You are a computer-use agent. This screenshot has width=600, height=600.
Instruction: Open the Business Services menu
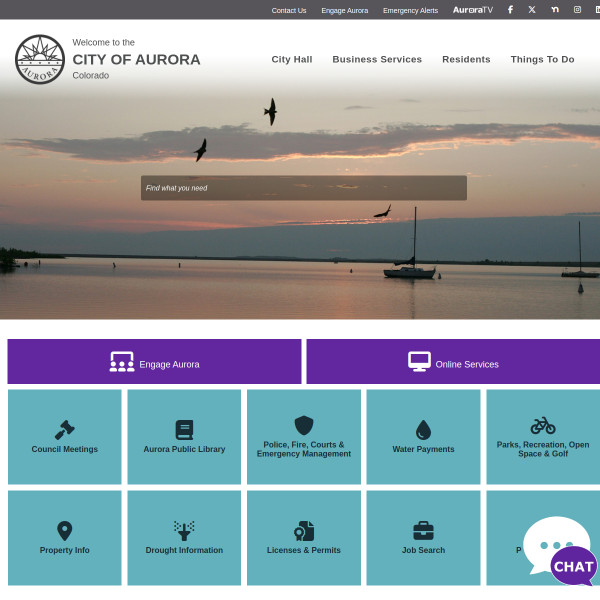pyautogui.click(x=377, y=59)
